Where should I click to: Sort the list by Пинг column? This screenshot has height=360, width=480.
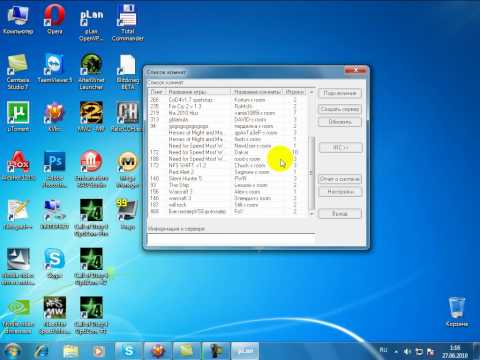(157, 92)
